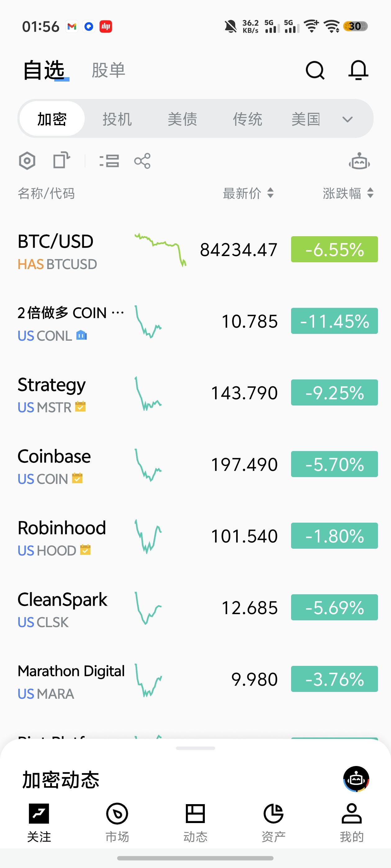Go to 市场 in bottom navigation

[x=117, y=821]
